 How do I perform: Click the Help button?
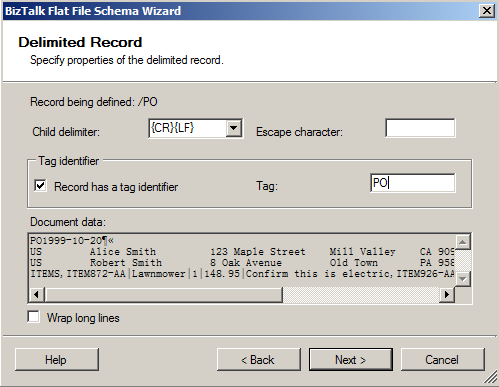click(x=57, y=360)
